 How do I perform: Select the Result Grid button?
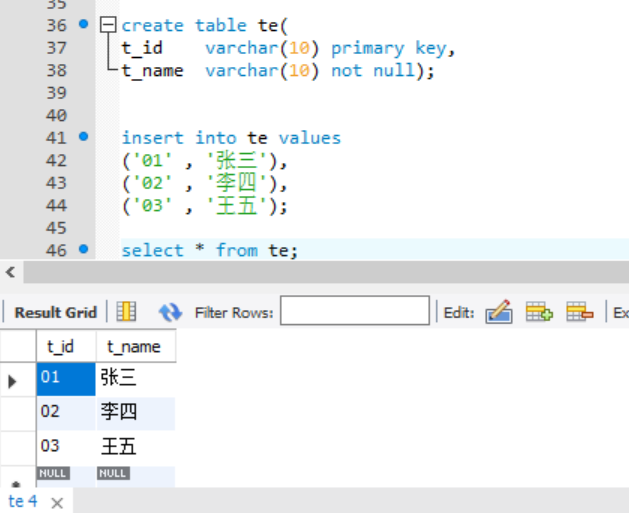[x=56, y=312]
